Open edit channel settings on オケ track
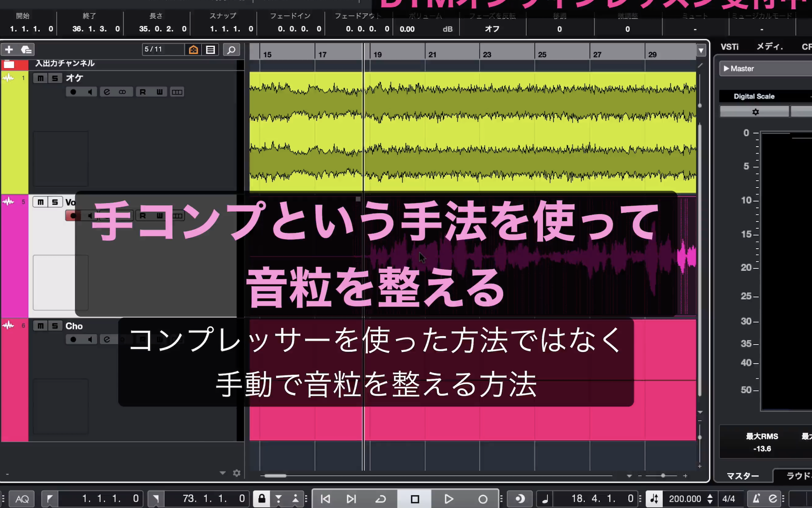This screenshot has width=812, height=508. pos(107,92)
